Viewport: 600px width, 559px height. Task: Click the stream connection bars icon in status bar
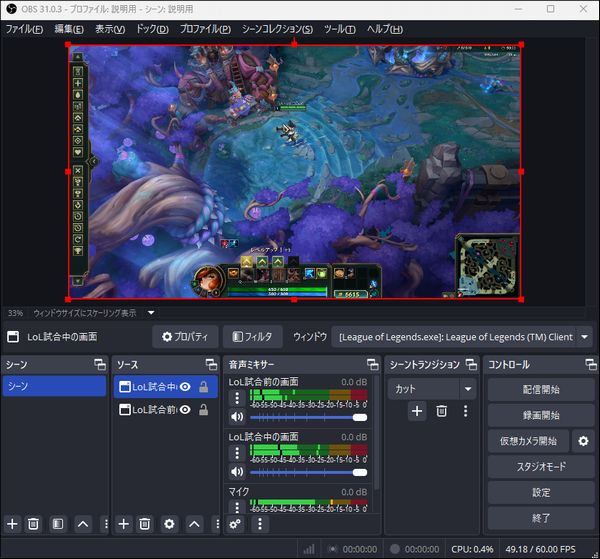309,549
